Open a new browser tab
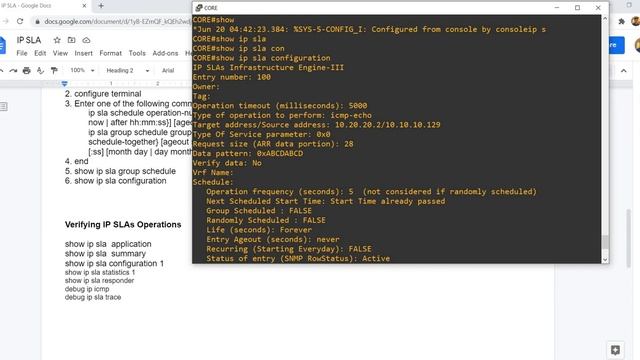This screenshot has height=360, width=640. pyautogui.click(x=101, y=6)
